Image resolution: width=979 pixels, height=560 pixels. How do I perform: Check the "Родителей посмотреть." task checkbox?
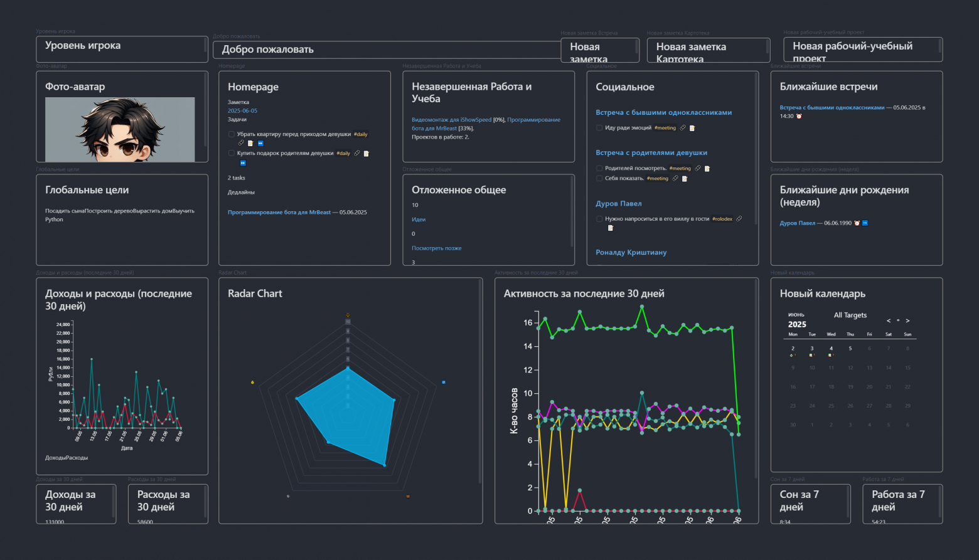point(599,168)
